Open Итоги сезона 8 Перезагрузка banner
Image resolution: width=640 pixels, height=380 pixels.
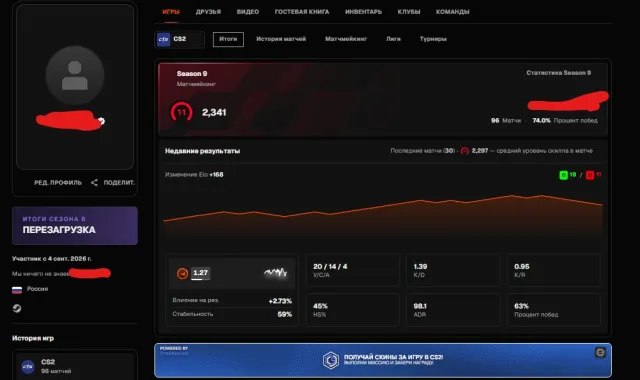[x=75, y=225]
